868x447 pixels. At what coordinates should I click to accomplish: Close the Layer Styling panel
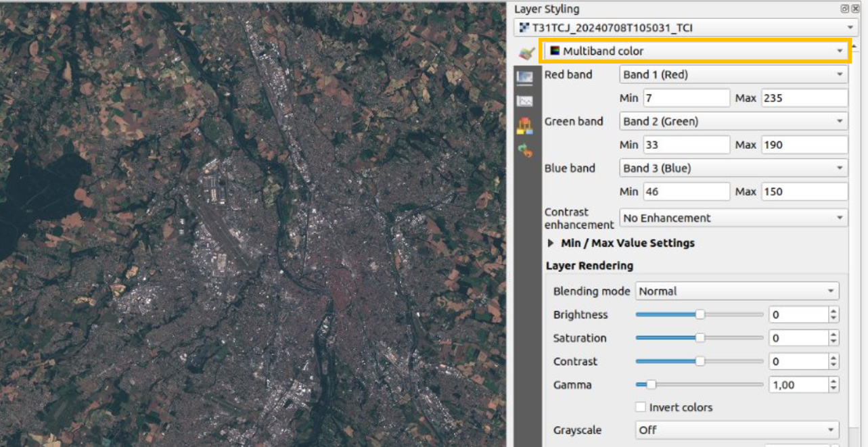[856, 9]
